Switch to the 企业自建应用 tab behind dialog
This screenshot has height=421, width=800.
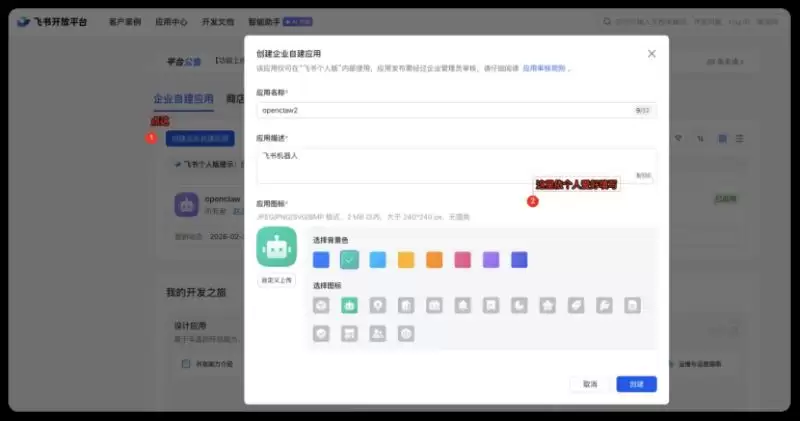184,98
